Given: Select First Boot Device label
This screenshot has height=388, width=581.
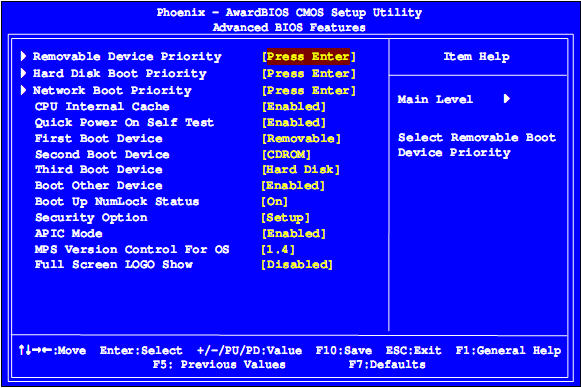Looking at the screenshot, I should click(99, 138).
